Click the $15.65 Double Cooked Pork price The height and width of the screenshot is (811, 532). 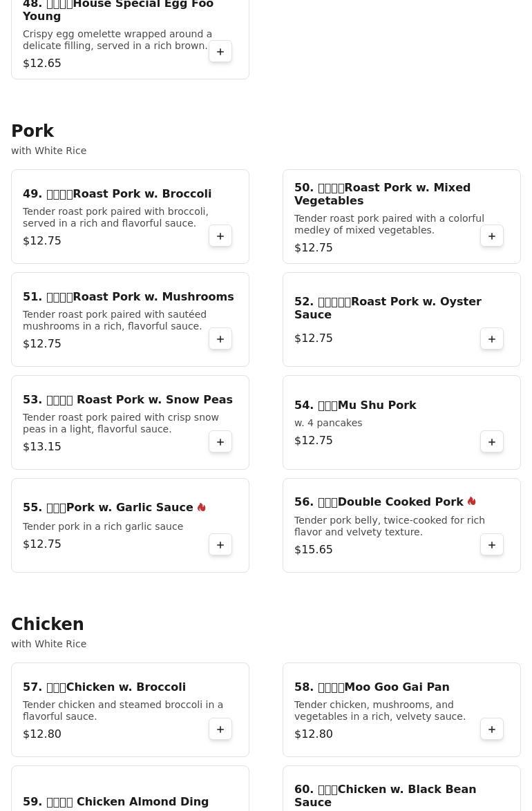pyautogui.click(x=314, y=549)
